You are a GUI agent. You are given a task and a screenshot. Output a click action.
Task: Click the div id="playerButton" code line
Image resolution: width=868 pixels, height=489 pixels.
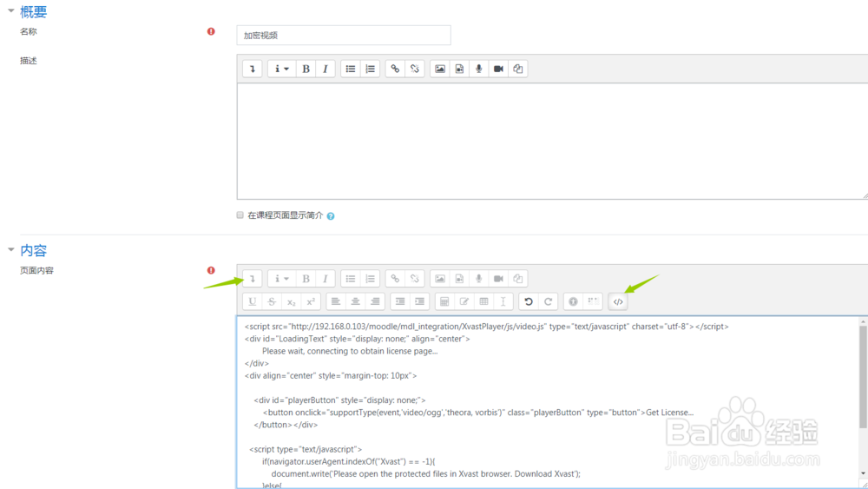tap(340, 400)
